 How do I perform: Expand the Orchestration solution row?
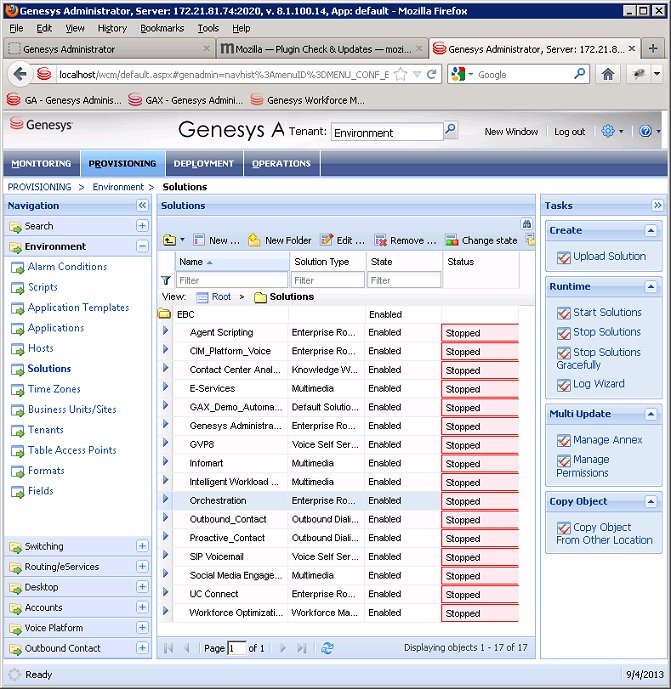coord(165,499)
